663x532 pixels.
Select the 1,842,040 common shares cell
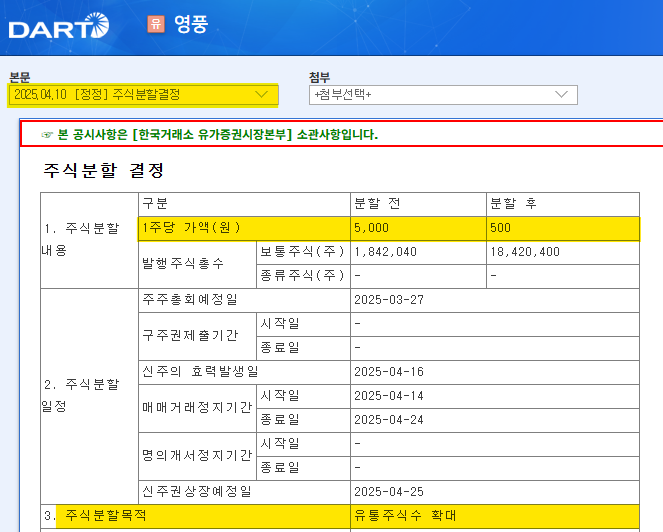385,251
